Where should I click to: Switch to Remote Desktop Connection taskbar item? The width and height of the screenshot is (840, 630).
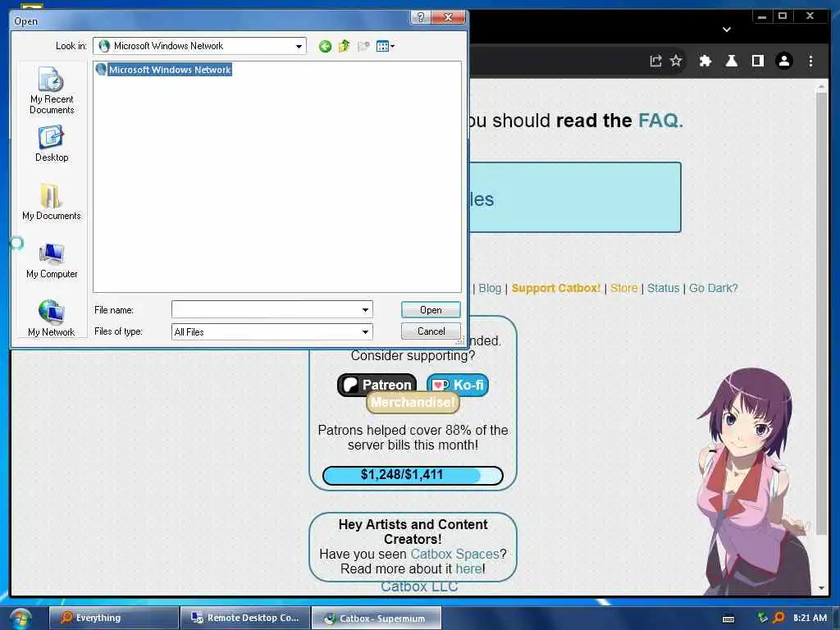[x=244, y=618]
